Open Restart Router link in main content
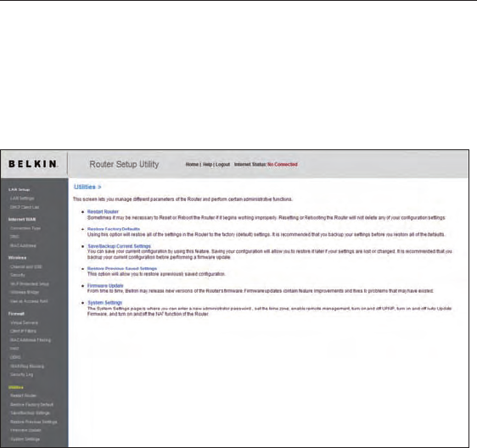Image resolution: width=477 pixels, height=448 pixels. click(x=103, y=211)
